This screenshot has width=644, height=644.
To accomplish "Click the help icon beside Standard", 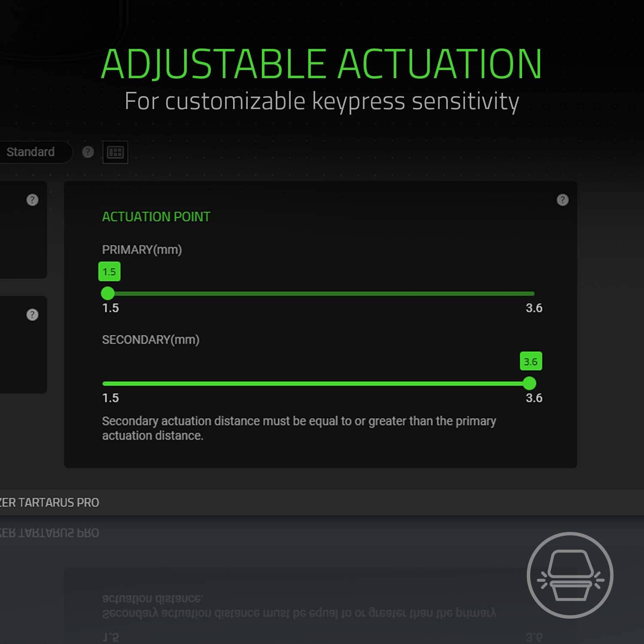I will point(88,152).
